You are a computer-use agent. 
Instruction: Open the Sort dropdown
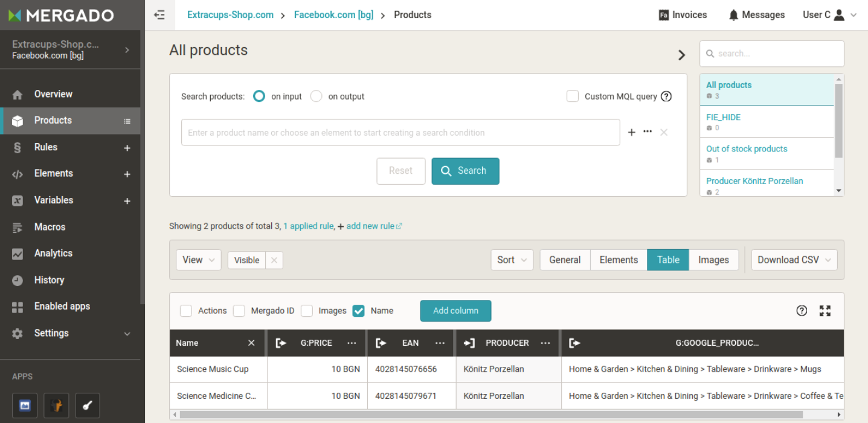point(512,260)
